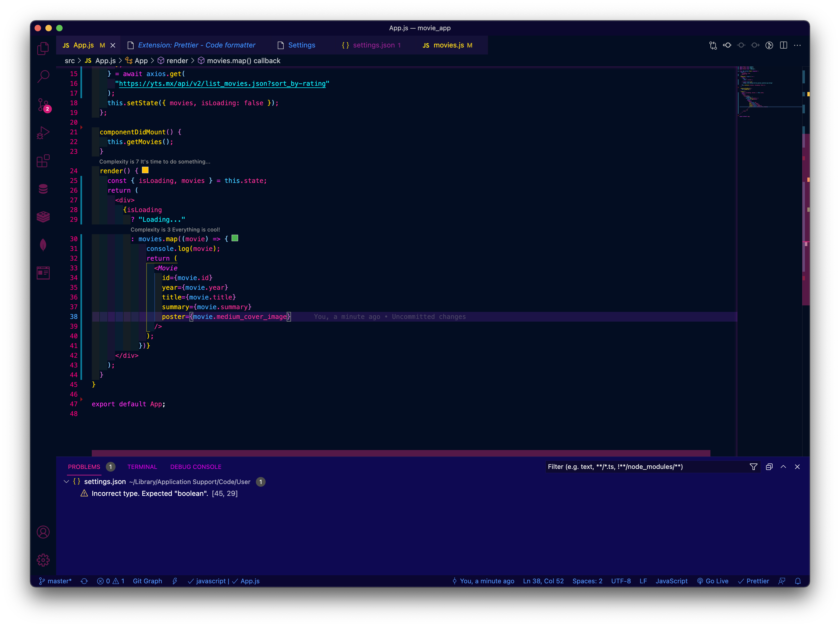Open the Search view in activity bar
Screen dimensions: 840x627
[x=43, y=76]
